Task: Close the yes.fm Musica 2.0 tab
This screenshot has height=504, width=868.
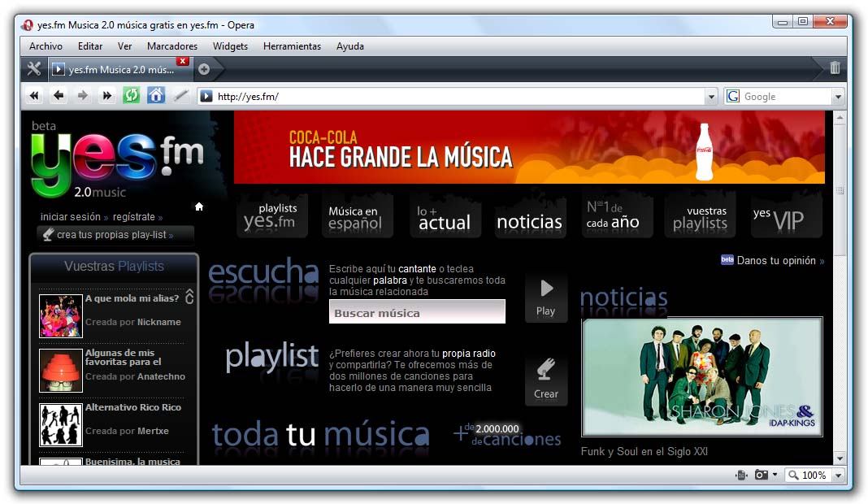Action: point(182,61)
